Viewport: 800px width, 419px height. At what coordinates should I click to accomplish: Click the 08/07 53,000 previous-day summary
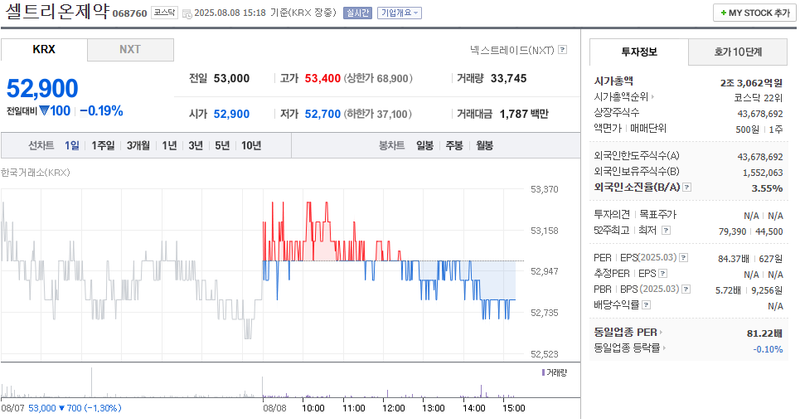coord(61,408)
